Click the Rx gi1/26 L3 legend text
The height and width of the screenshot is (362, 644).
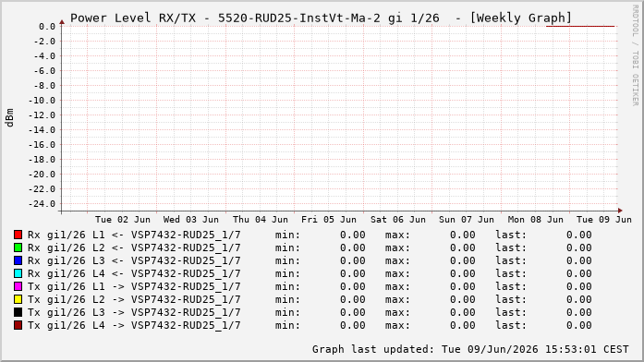134,261
